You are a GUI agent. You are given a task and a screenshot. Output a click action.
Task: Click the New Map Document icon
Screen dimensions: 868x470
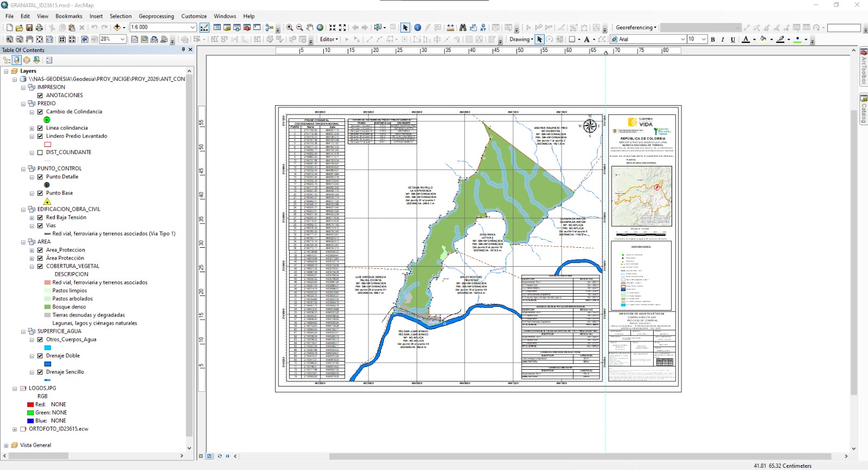[9, 27]
